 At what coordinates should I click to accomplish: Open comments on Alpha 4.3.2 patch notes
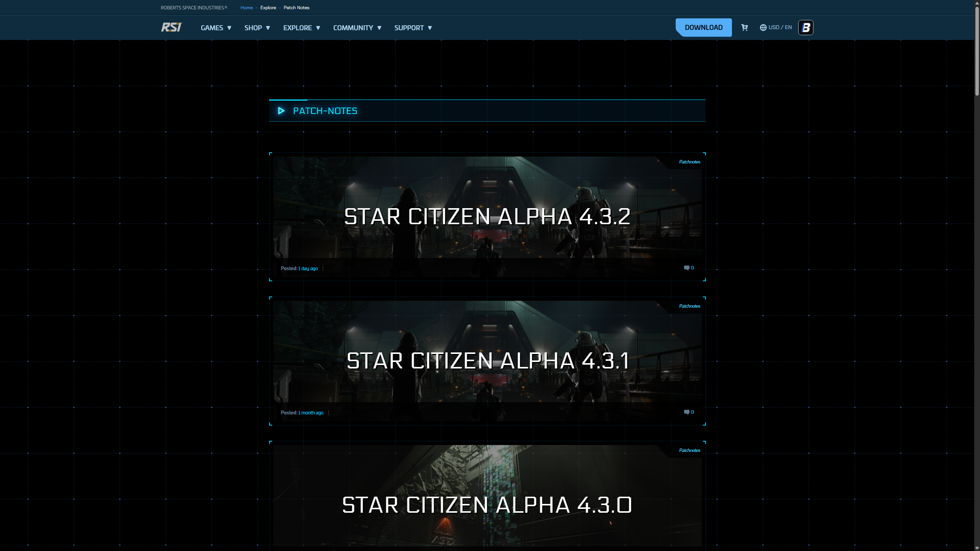point(688,267)
